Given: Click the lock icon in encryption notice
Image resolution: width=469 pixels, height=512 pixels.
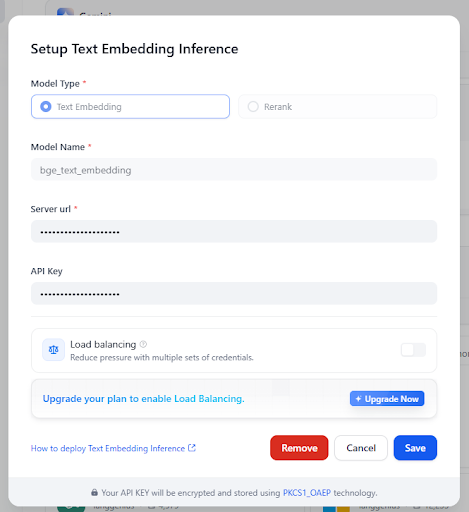Looking at the screenshot, I should click(x=95, y=492).
